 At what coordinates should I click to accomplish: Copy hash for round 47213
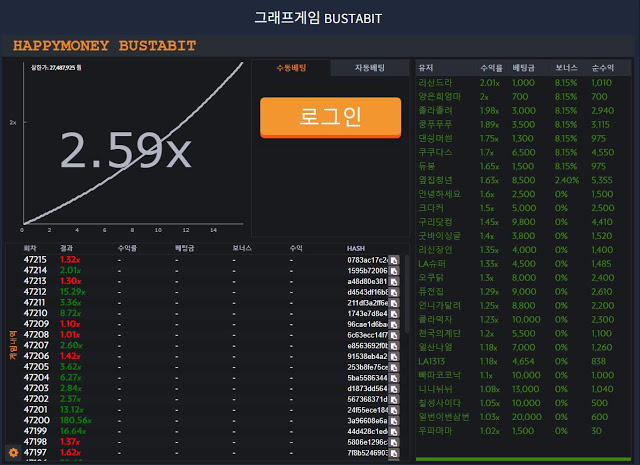pos(394,282)
